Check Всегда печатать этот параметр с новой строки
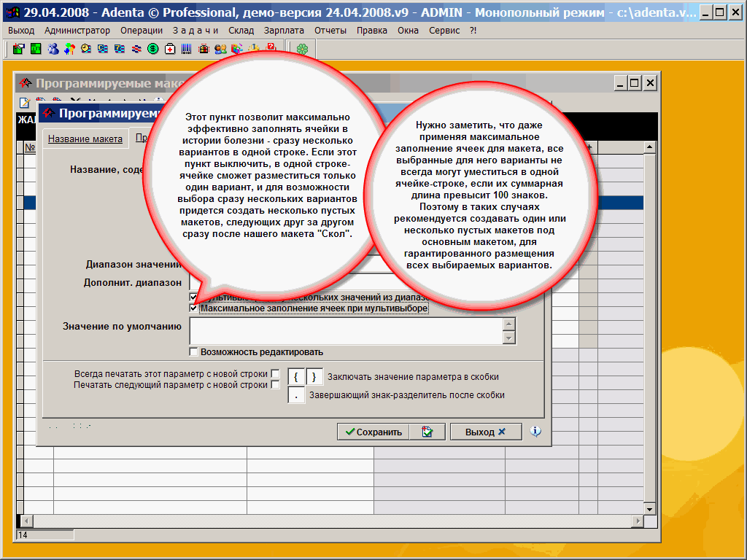 (x=275, y=374)
